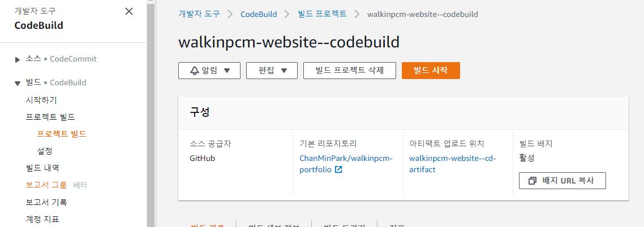Screen dimensions: 644x227
Task: Click the 활성 build badge status
Action: pyautogui.click(x=527, y=158)
